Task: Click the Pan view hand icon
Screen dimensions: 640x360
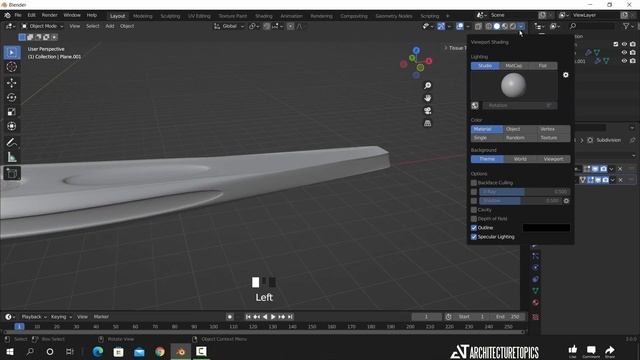Action: pos(427,98)
